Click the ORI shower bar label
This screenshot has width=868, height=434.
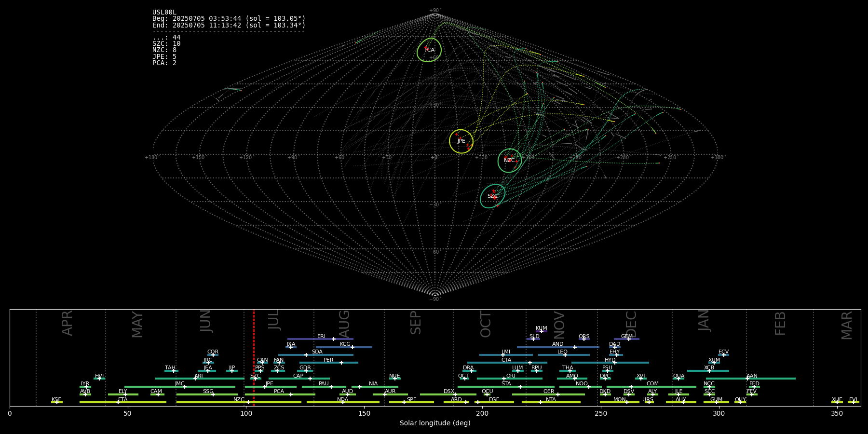click(511, 376)
